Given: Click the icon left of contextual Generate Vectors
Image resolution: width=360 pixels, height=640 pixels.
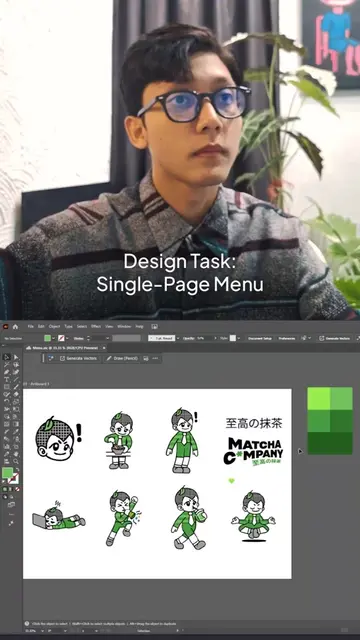Looking at the screenshot, I should [51, 358].
